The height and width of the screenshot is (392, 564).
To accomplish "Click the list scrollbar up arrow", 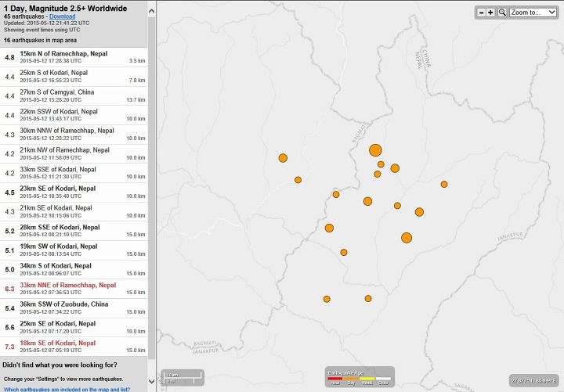I will [151, 11].
